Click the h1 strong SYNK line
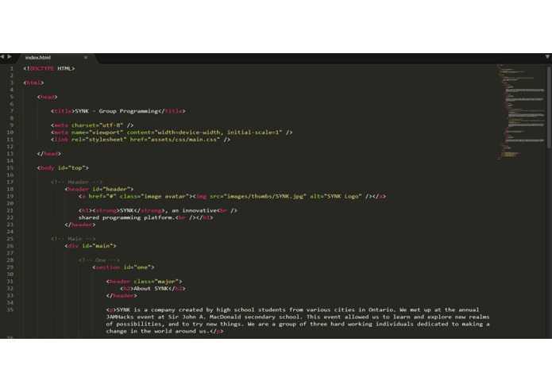The height and width of the screenshot is (392, 552). [158, 210]
